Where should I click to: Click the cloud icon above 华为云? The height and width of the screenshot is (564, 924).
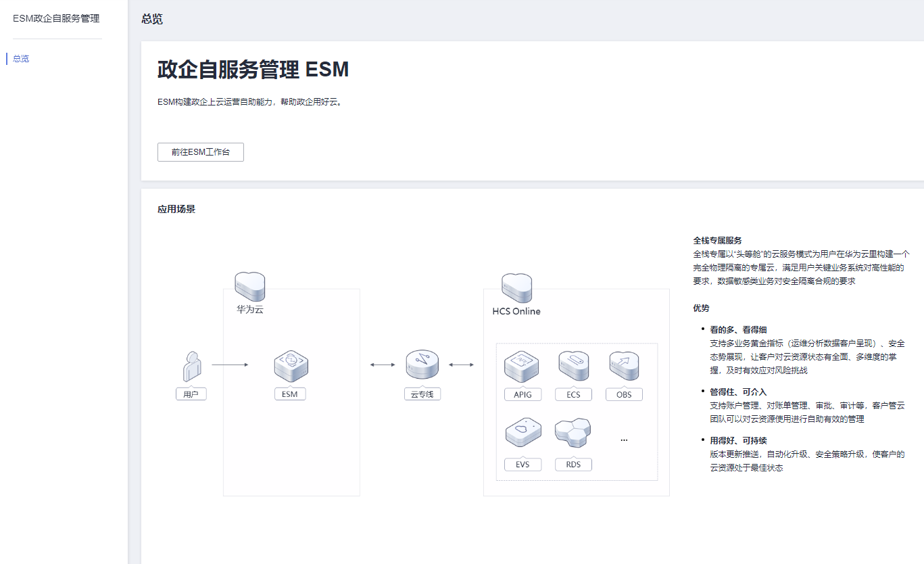(x=249, y=287)
